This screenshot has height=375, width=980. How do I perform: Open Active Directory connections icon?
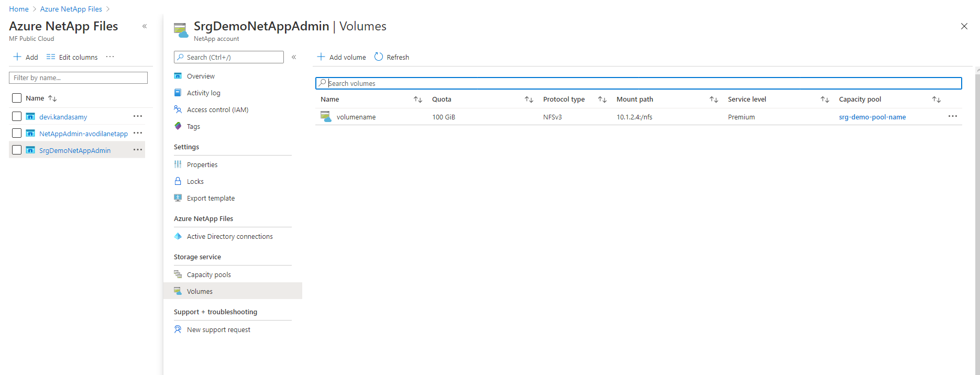[178, 236]
